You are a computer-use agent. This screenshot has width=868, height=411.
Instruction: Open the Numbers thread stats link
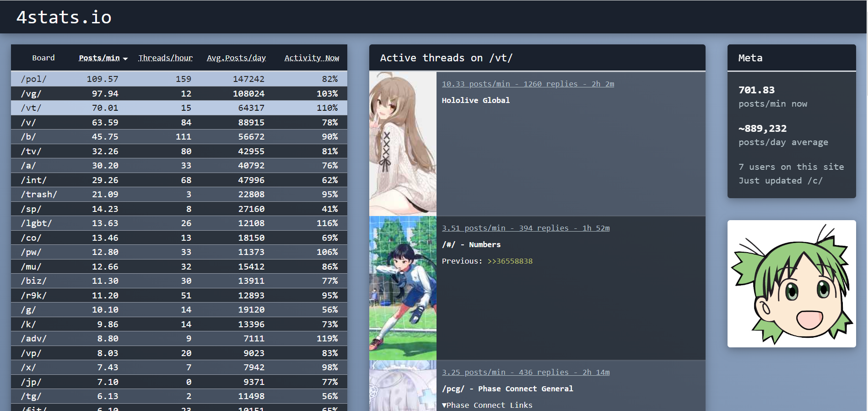click(x=525, y=228)
